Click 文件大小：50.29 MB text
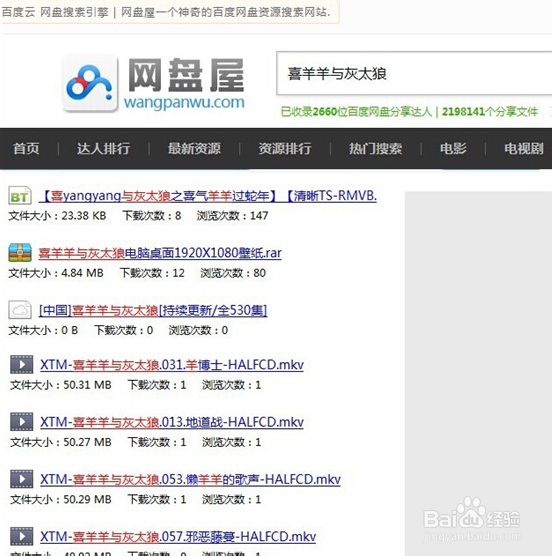Image resolution: width=552 pixels, height=556 pixels. (61, 499)
